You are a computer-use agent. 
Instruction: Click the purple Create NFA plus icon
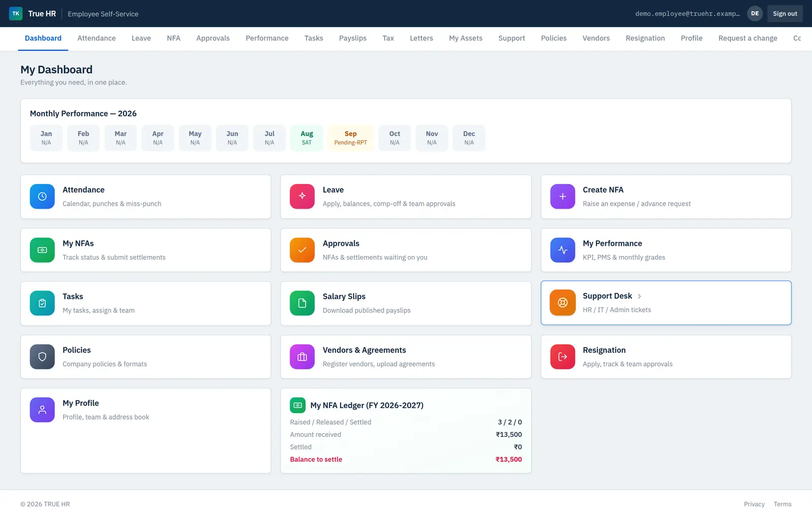pos(562,197)
